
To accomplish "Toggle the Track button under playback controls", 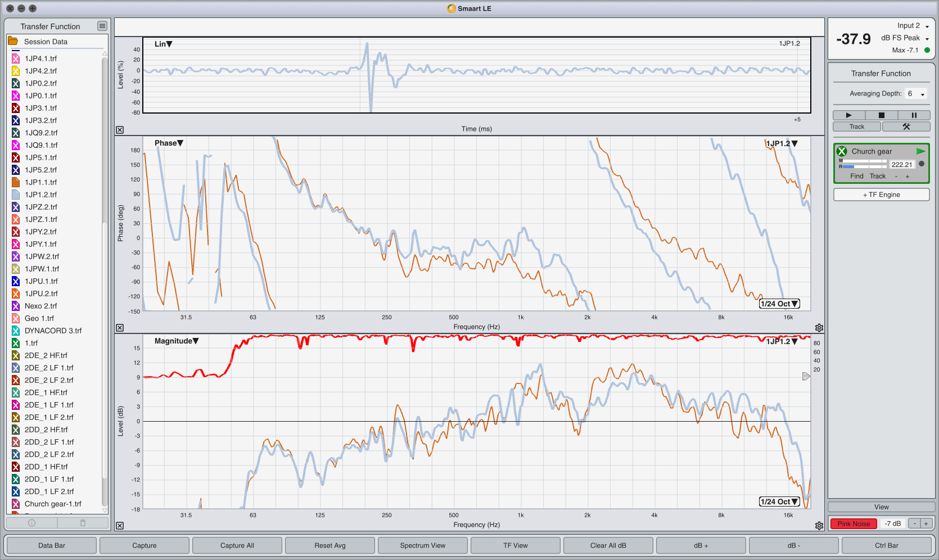I will 857,127.
